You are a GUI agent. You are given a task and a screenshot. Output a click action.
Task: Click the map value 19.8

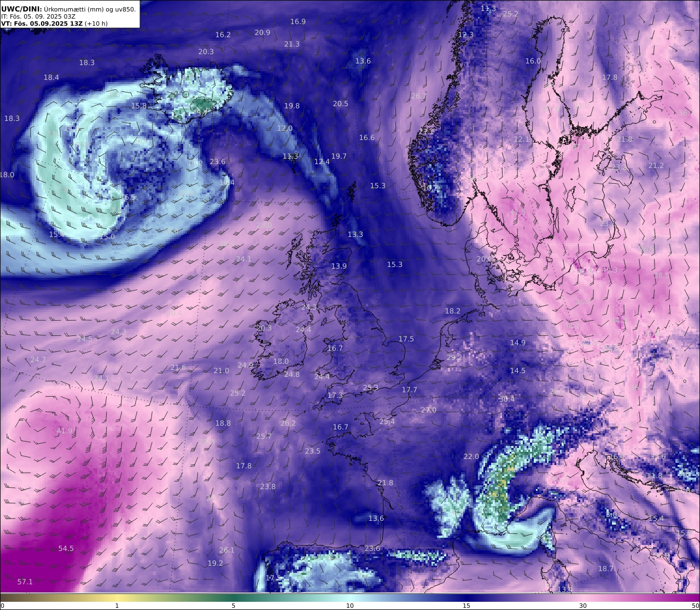[x=292, y=106]
